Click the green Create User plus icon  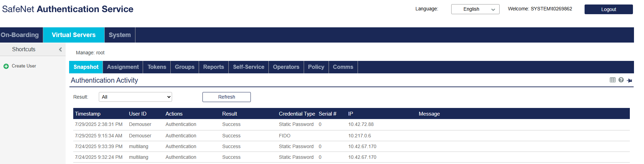[x=6, y=66]
